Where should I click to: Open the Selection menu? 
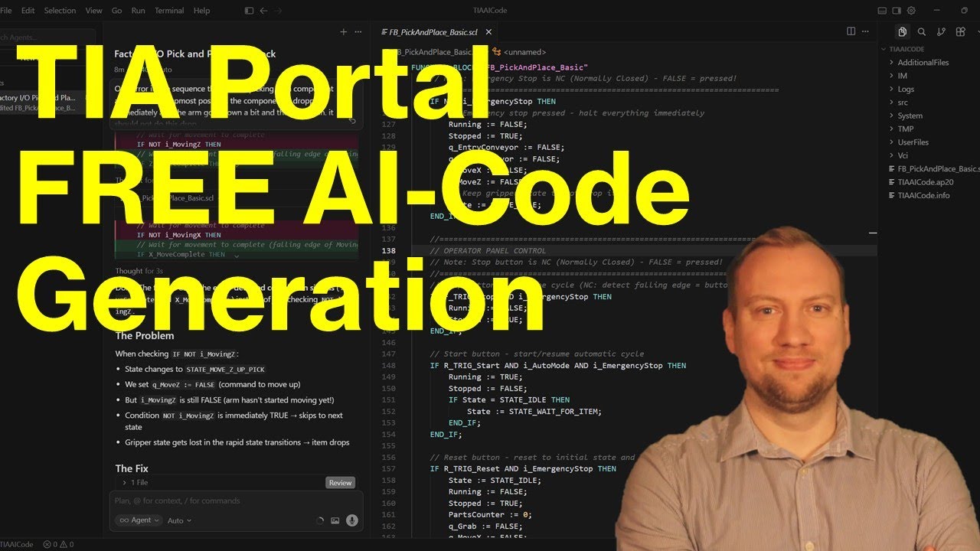pyautogui.click(x=60, y=11)
